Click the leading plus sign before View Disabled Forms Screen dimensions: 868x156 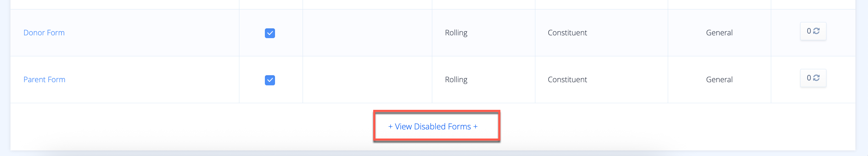coord(390,127)
